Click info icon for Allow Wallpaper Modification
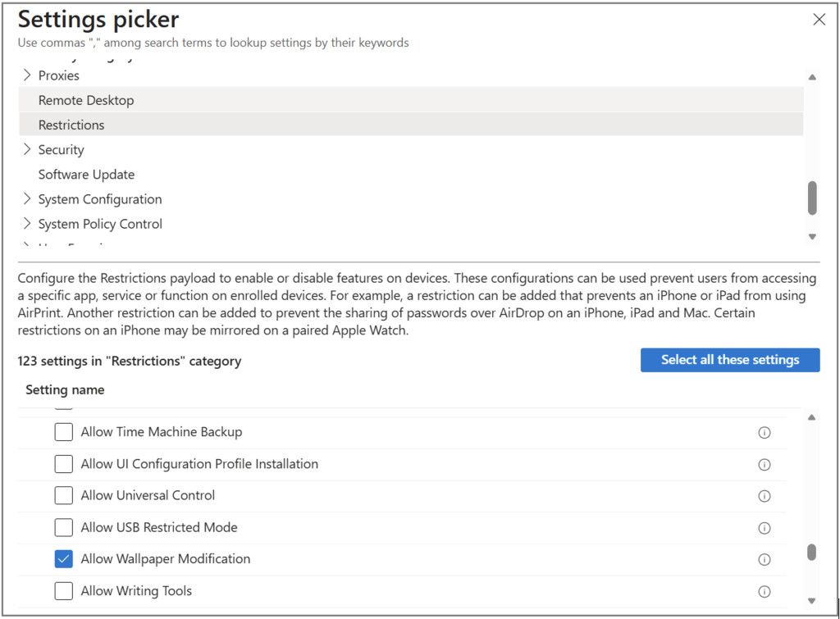The image size is (840, 619). [x=764, y=560]
